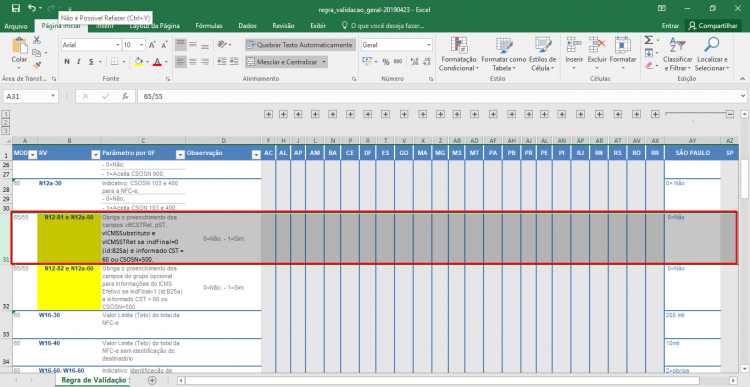
Task: Apply percent style format
Action: coord(386,62)
